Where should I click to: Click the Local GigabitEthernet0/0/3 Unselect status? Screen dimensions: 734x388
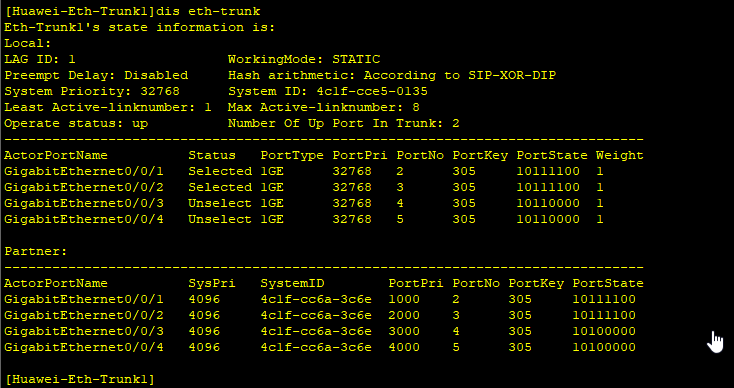(x=220, y=203)
